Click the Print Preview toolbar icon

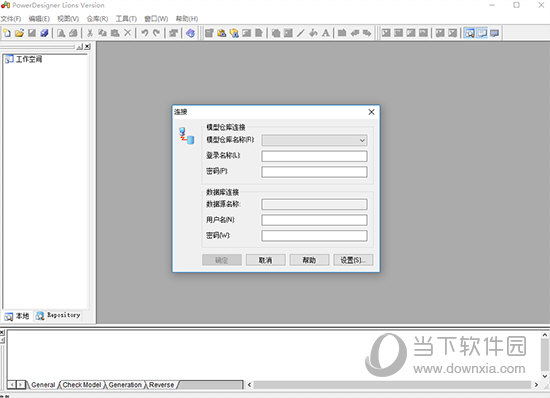[61, 33]
